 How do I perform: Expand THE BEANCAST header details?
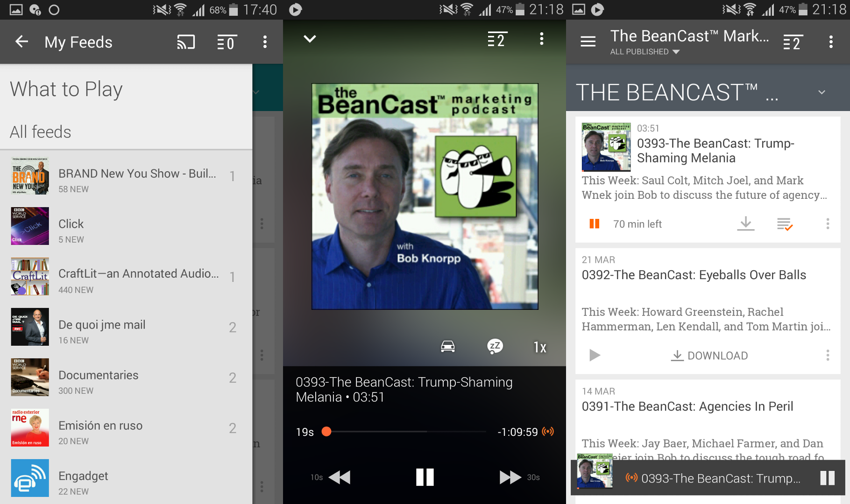coord(822,92)
